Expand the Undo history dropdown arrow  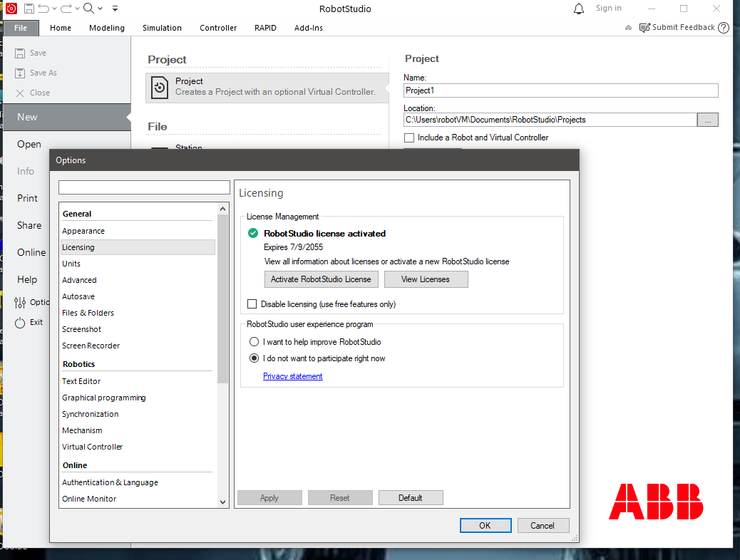(54, 9)
